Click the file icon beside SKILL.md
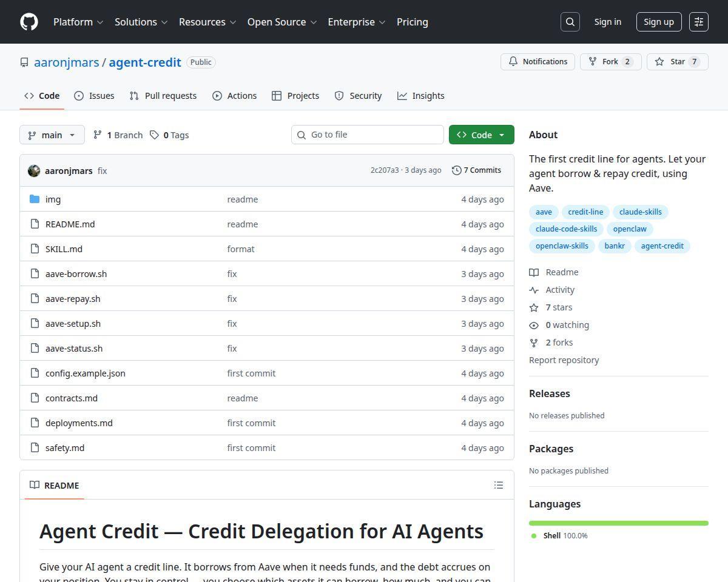 point(35,249)
